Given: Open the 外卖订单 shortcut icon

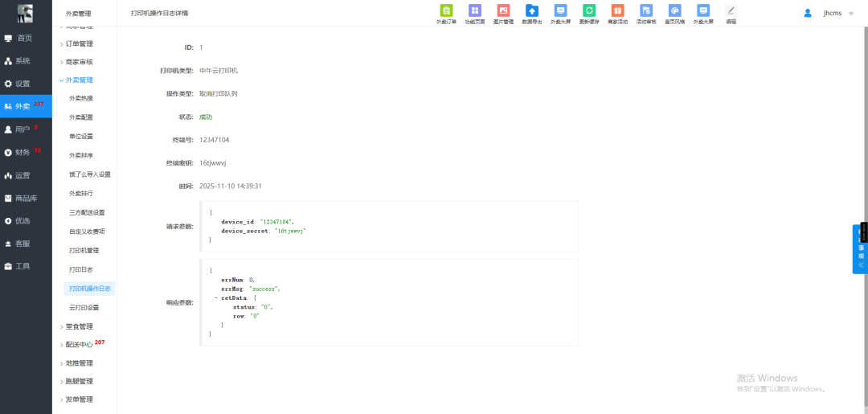Looking at the screenshot, I should (446, 11).
